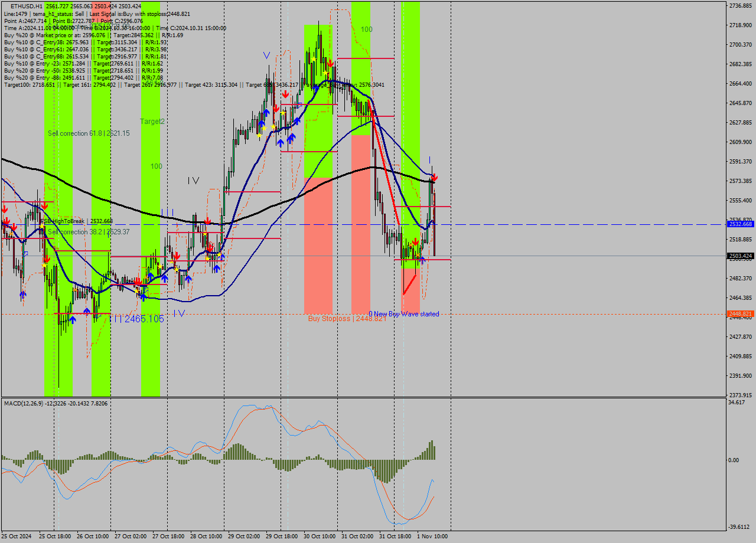Click the 'Sell correction 61.8 | 2621.15' label

(89, 133)
